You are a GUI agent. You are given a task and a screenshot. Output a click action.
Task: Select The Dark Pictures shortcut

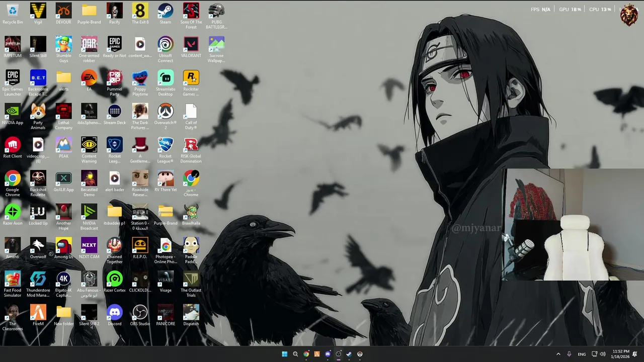(140, 117)
